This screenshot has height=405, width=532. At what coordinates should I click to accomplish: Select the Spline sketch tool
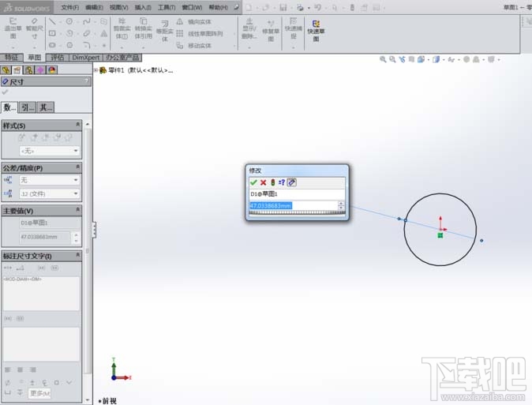pyautogui.click(x=87, y=21)
